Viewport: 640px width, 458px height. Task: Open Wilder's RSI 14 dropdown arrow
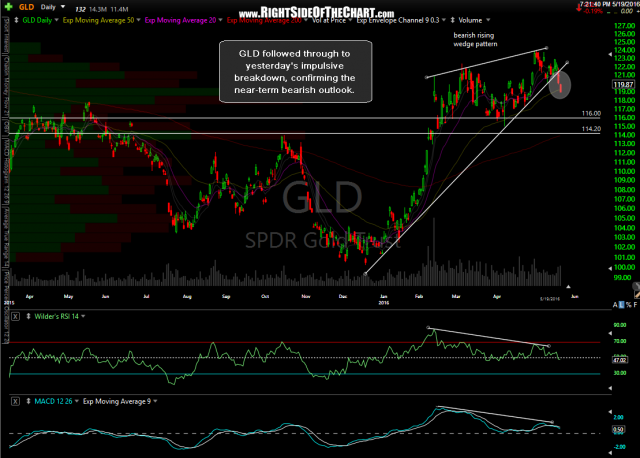click(83, 316)
